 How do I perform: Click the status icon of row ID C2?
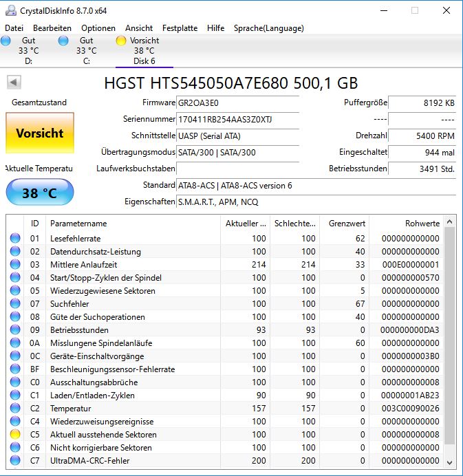tap(15, 408)
